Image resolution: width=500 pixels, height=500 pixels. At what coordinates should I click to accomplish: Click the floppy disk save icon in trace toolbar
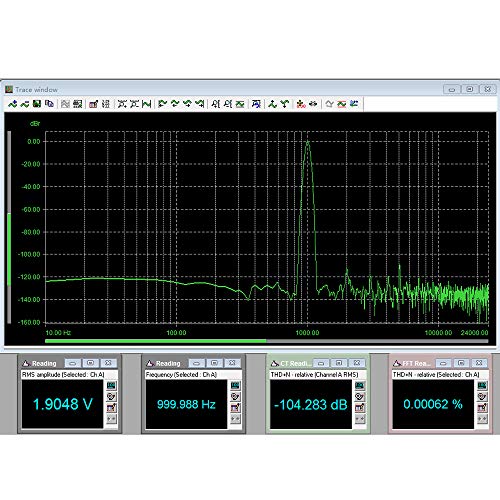coord(37,104)
